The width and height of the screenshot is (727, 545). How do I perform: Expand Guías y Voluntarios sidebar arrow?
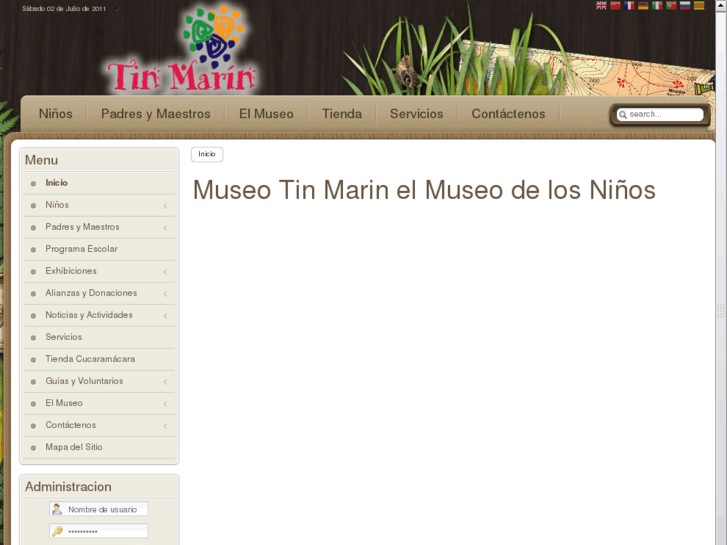(x=166, y=382)
